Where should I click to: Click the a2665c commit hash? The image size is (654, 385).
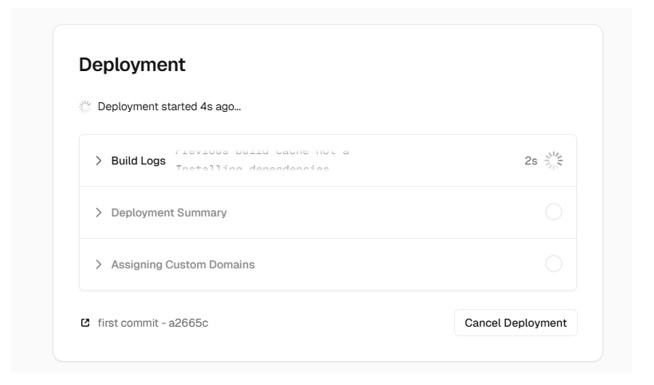188,323
